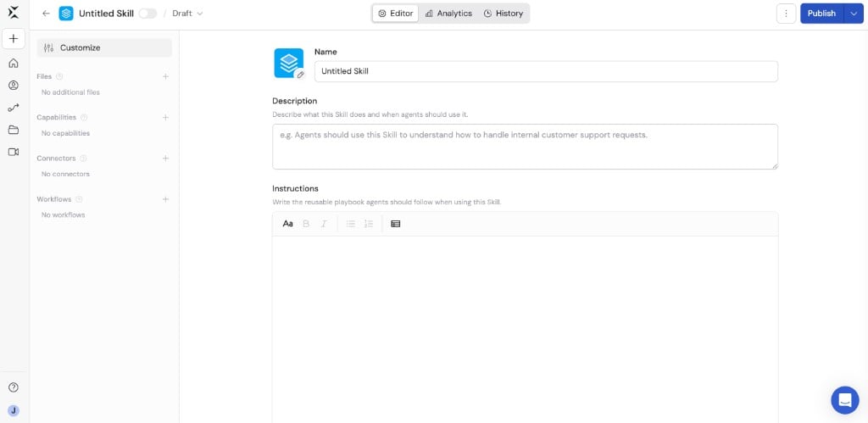Show the Capabilities info icon
This screenshot has width=868, height=423.
tap(84, 117)
